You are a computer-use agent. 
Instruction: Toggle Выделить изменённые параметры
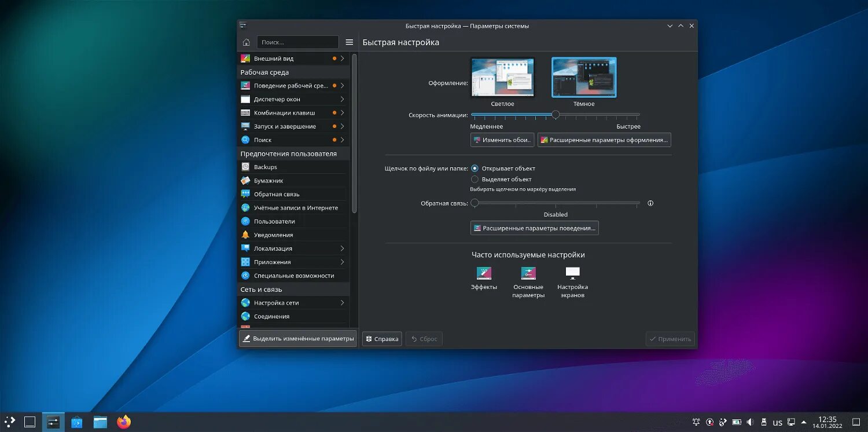click(x=297, y=338)
